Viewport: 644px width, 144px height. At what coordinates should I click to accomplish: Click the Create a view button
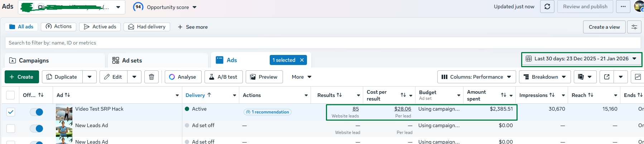click(604, 27)
